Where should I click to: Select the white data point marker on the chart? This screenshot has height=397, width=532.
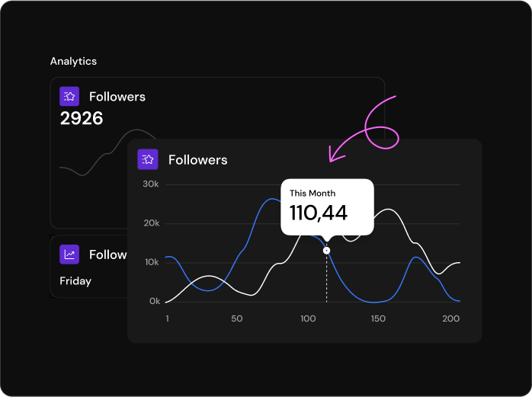tap(327, 251)
